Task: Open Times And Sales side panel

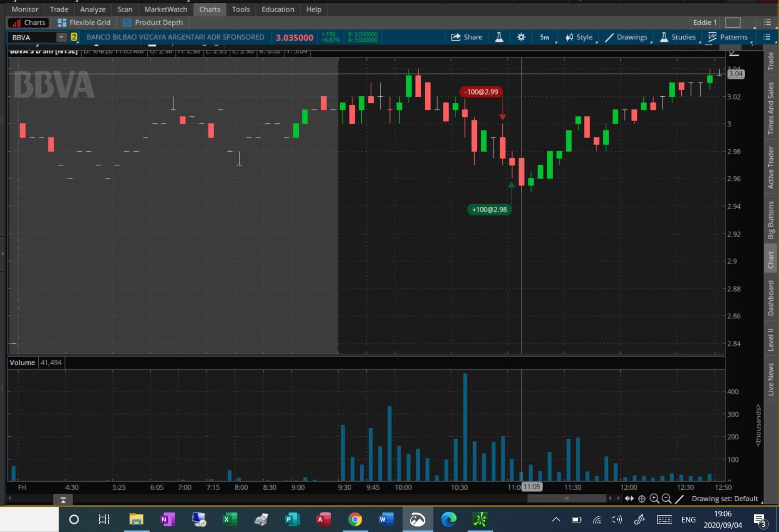Action: click(770, 108)
